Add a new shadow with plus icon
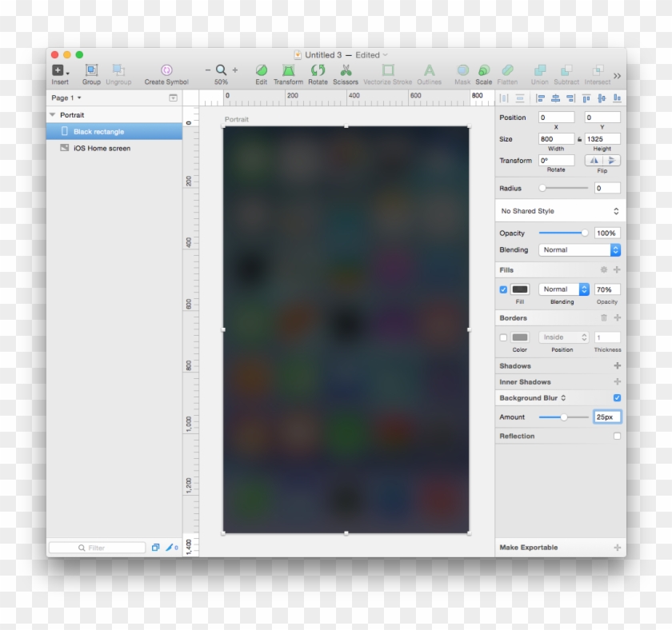Image resolution: width=672 pixels, height=630 pixels. (x=617, y=366)
